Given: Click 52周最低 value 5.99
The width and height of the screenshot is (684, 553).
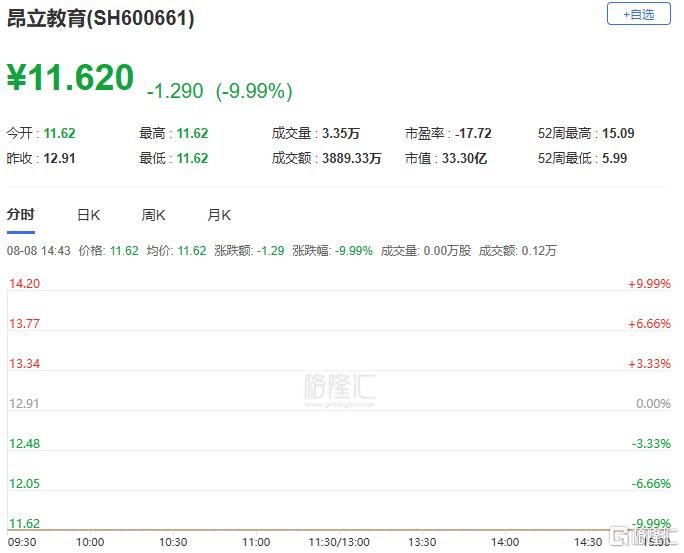Looking at the screenshot, I should [615, 158].
